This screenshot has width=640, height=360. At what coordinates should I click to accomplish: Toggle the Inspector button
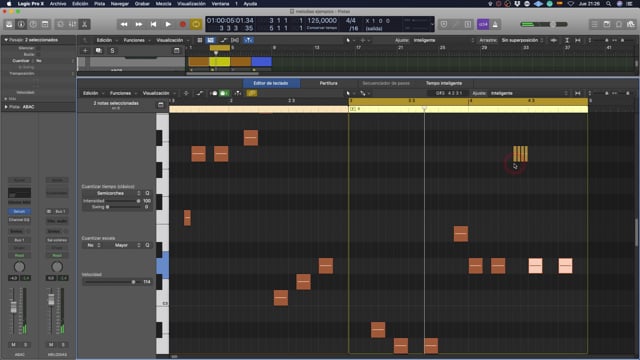pos(21,24)
